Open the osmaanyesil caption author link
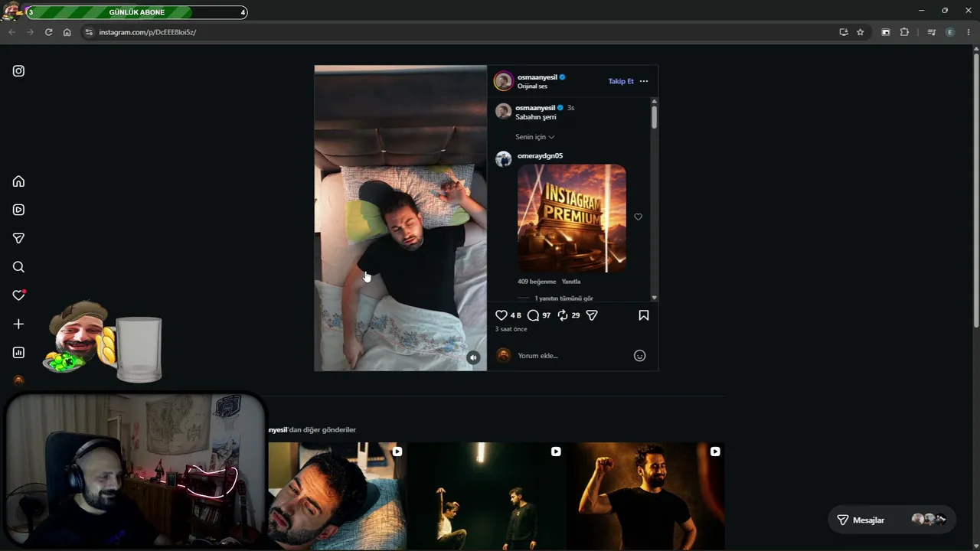 point(535,108)
